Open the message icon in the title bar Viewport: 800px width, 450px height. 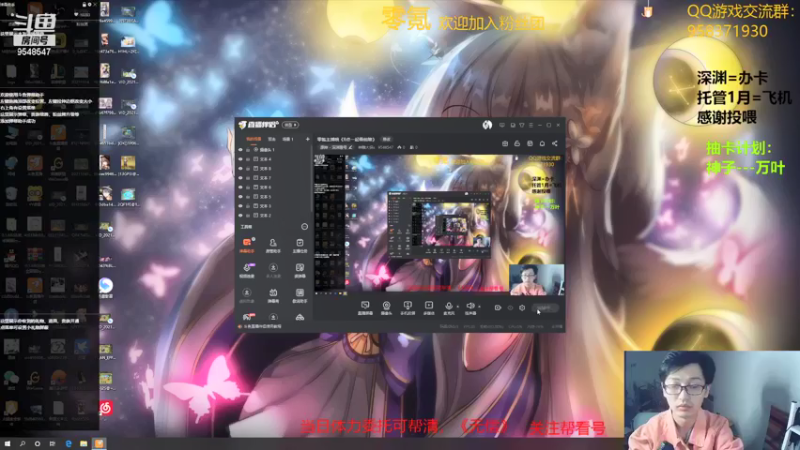502,125
